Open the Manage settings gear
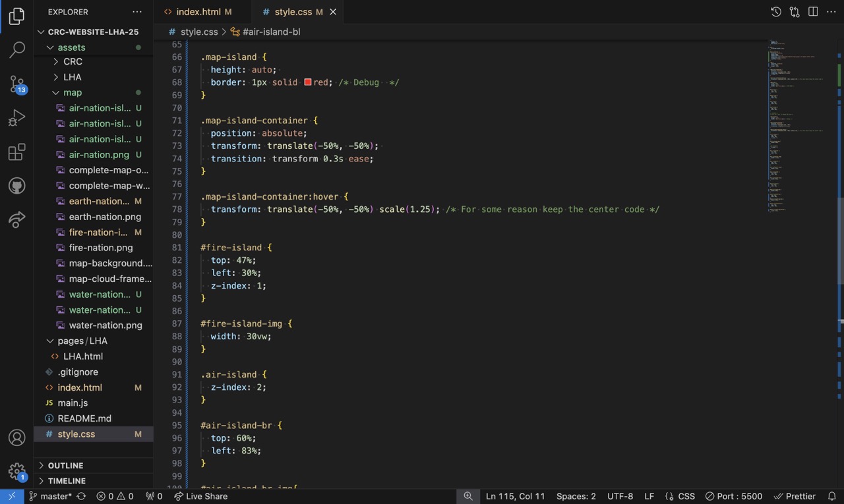 point(17,471)
